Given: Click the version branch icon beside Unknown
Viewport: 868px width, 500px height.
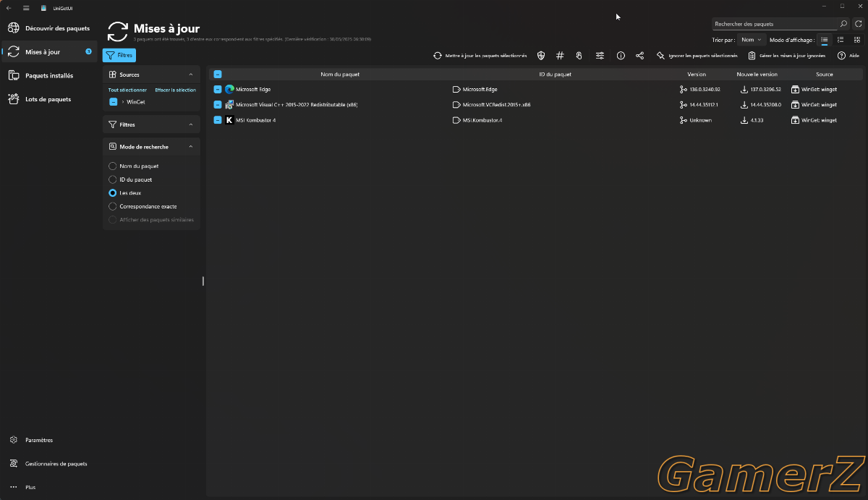Looking at the screenshot, I should pos(684,120).
